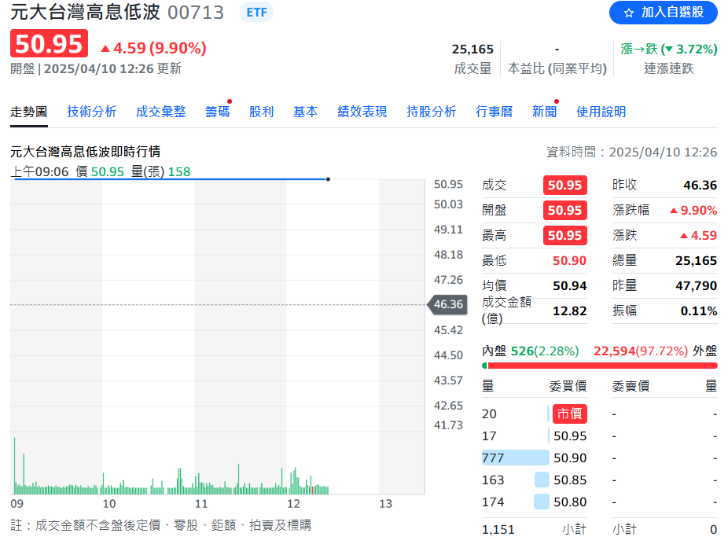The width and height of the screenshot is (728, 539).
Task: Click the 昨收 value 46.36
Action: 700,185
